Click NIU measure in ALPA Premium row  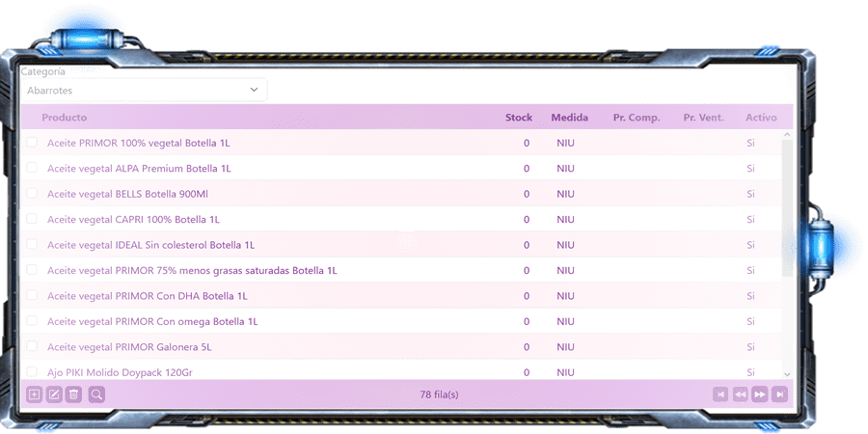[x=566, y=168]
